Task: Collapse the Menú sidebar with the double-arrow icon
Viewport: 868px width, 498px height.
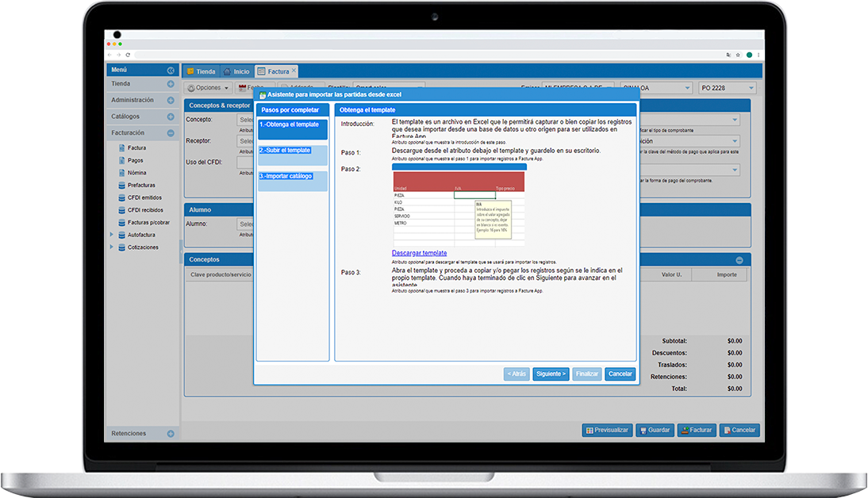Action: pos(170,71)
